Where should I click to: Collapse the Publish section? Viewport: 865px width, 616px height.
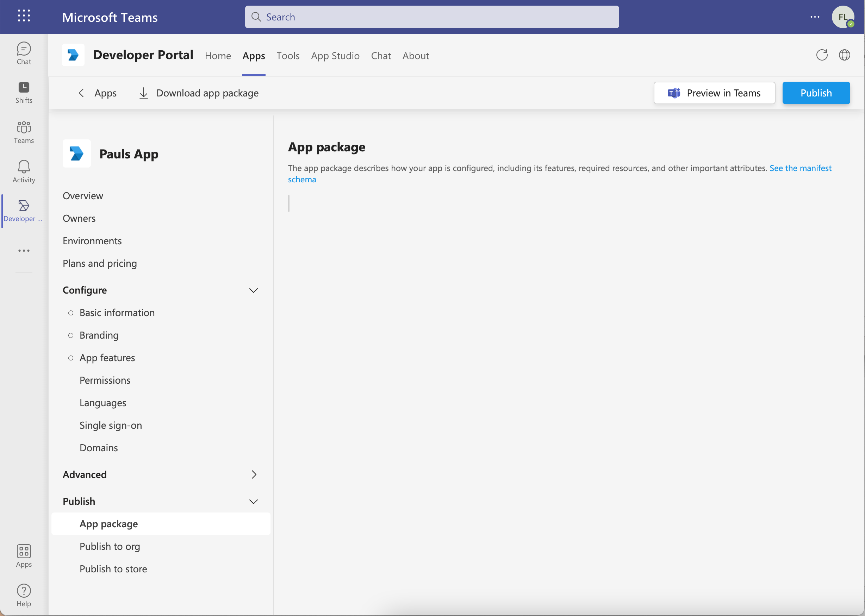click(254, 501)
